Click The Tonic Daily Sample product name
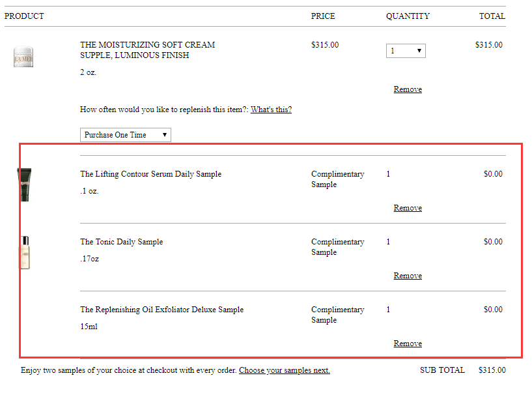532x410 pixels. (x=121, y=242)
